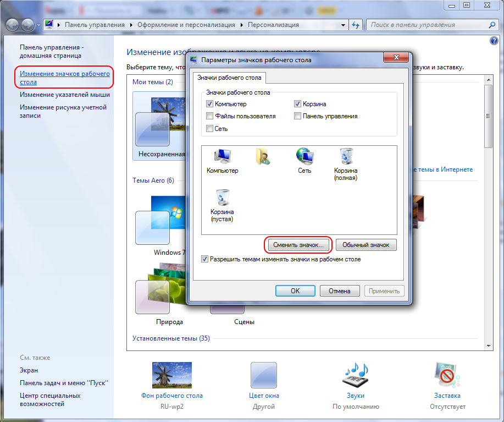504x422 pixels.
Task: Click the Forward navigation arrow
Action: (x=28, y=25)
